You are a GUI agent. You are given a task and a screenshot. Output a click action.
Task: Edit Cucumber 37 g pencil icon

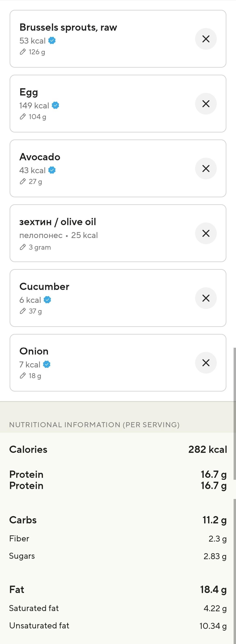[23, 311]
